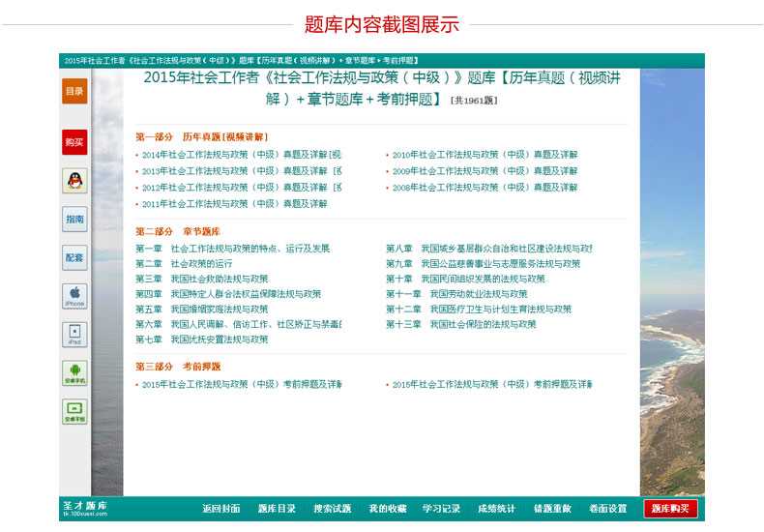The height and width of the screenshot is (532, 764).
Task: Click the orange 目录 sidebar icon
Action: pos(74,91)
